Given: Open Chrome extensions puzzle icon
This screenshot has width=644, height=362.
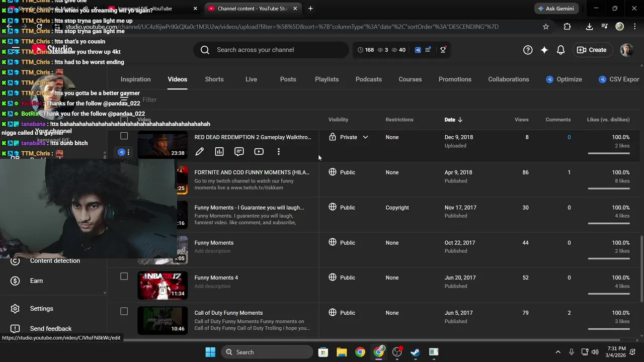Looking at the screenshot, I should (568, 27).
